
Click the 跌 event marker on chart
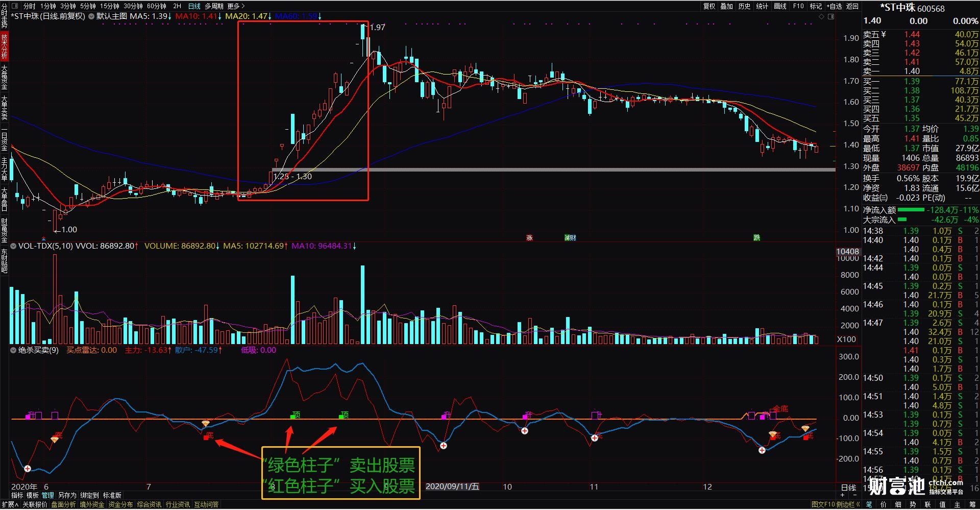(x=756, y=238)
